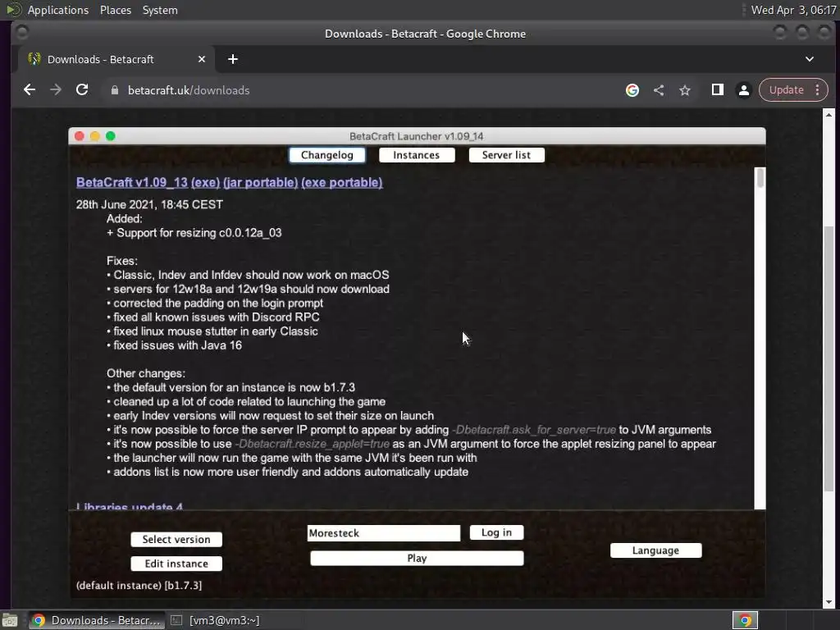
Task: Click the padlock site info icon
Action: [x=114, y=90]
